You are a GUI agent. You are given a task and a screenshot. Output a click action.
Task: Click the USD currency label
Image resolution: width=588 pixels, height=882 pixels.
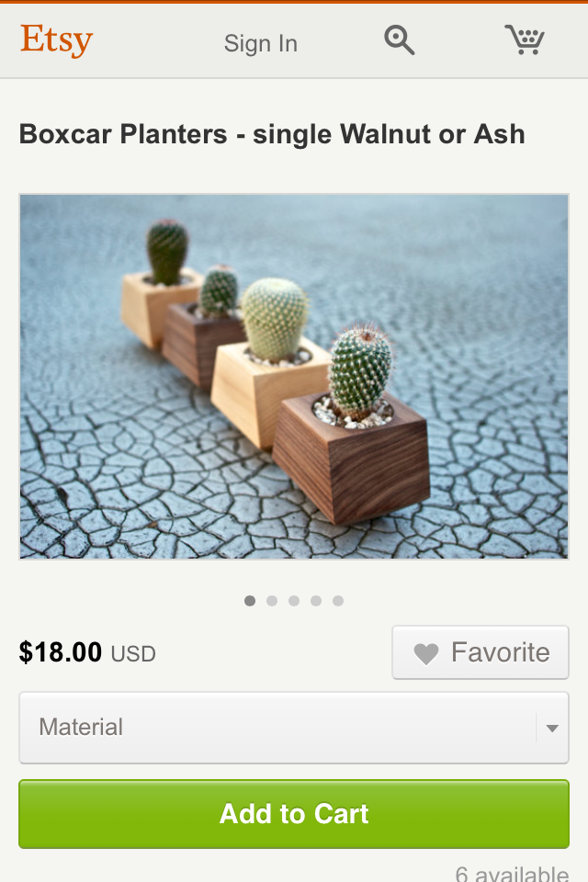(133, 654)
